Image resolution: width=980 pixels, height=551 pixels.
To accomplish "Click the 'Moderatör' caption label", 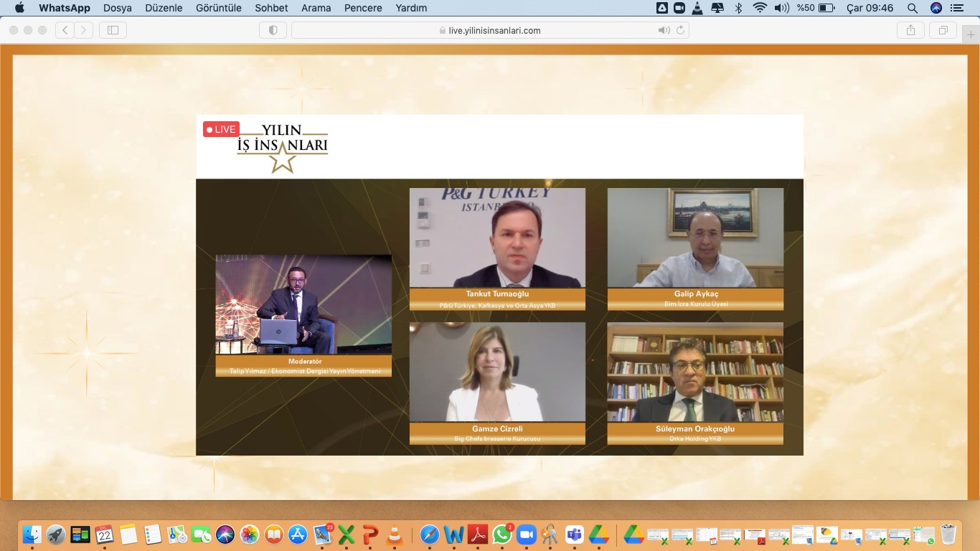I will tap(305, 361).
